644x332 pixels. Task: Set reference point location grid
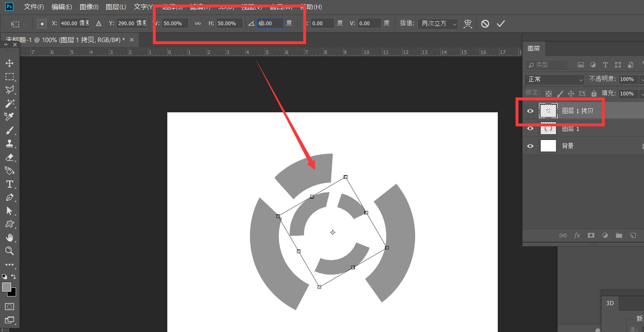pos(42,24)
